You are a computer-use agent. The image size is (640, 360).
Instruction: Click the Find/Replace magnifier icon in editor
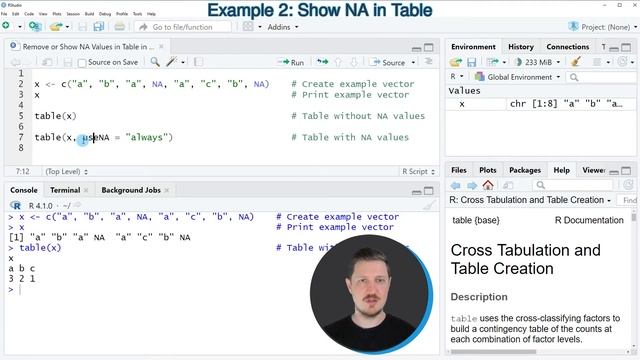(x=155, y=62)
